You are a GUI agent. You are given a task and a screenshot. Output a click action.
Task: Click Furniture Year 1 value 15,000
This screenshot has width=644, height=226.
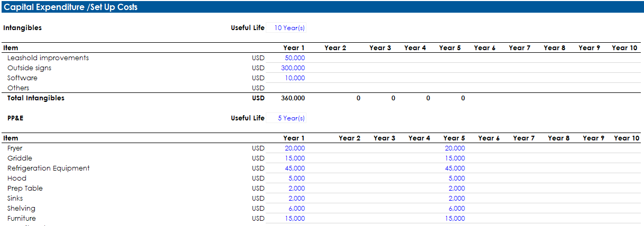click(x=295, y=219)
